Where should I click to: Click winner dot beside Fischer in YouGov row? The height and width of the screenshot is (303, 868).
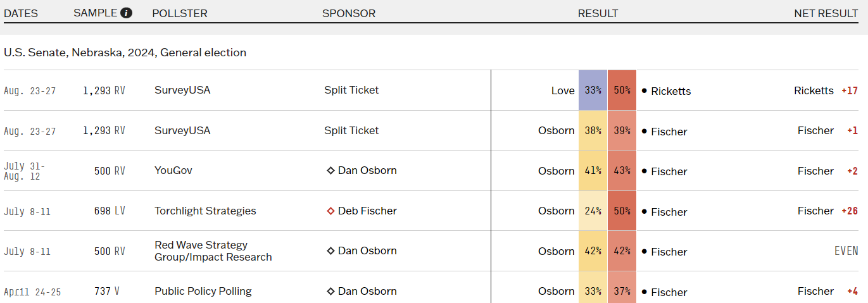point(644,171)
